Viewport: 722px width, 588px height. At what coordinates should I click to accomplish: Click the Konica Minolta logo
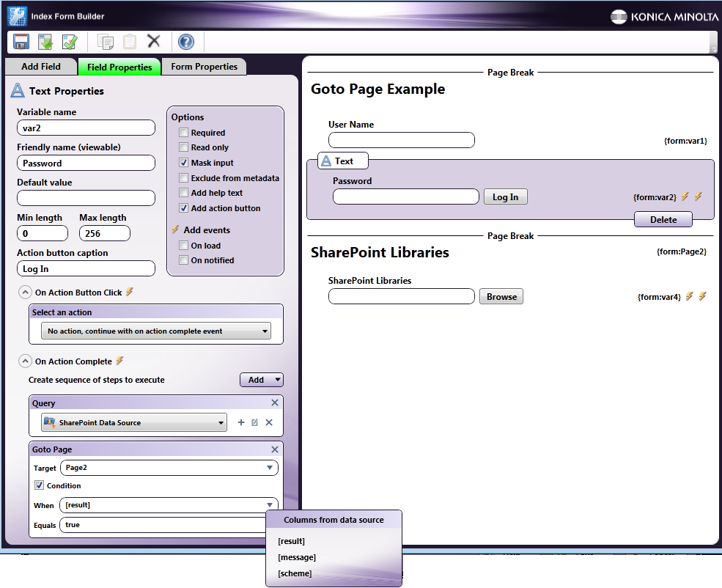[664, 17]
